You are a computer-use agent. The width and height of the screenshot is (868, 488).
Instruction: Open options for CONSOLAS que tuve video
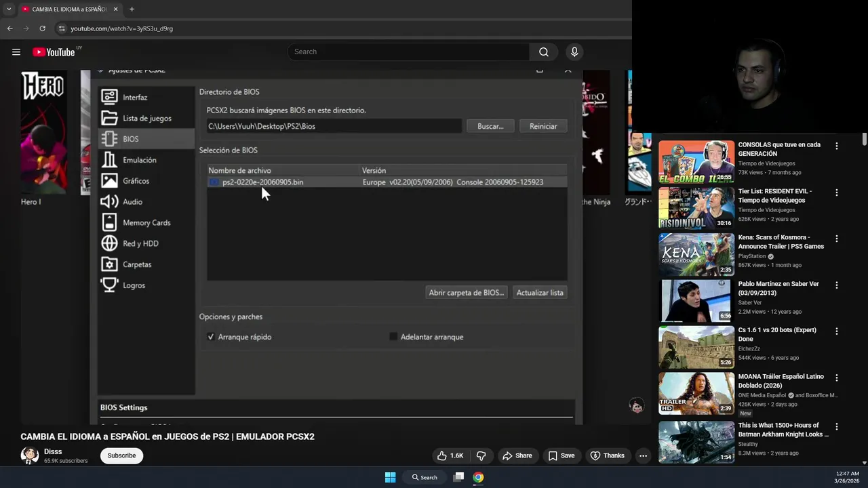[836, 146]
